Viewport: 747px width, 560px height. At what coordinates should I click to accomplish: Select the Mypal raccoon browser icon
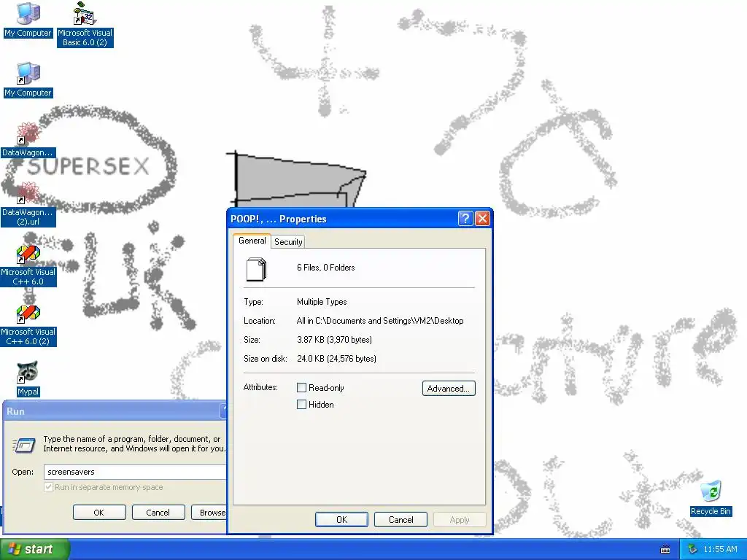click(28, 379)
